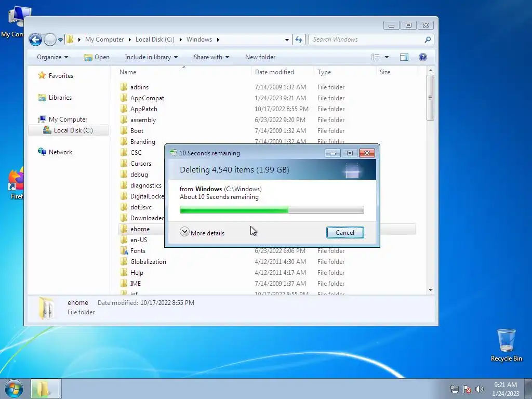Sort by the Name column header

click(x=128, y=72)
